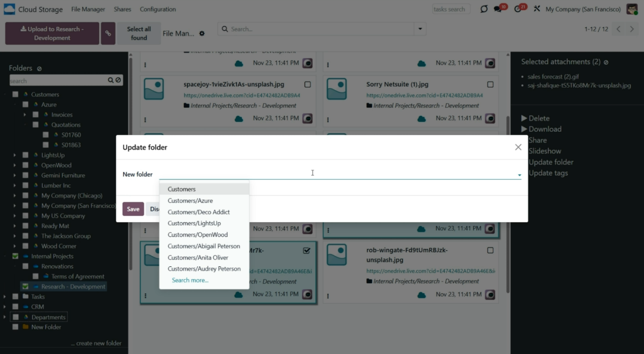Click the tasks search input field
The height and width of the screenshot is (354, 644).
pos(451,9)
